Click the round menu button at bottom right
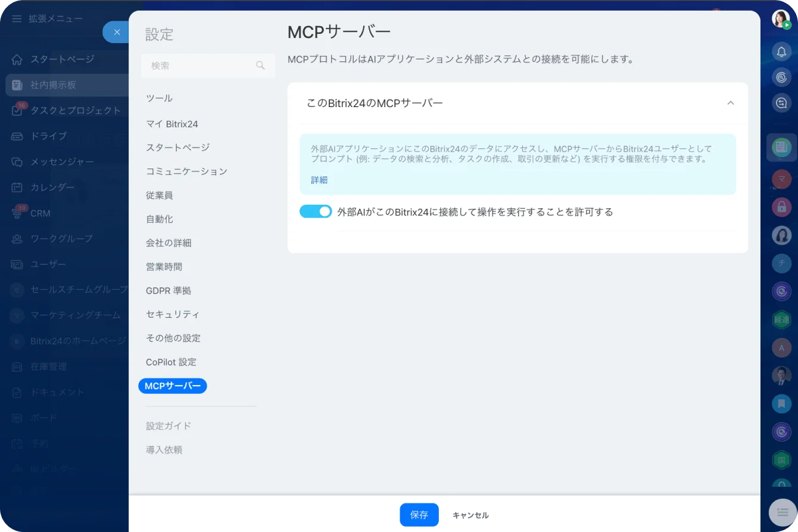Viewport: 798px width, 532px height. tap(783, 512)
